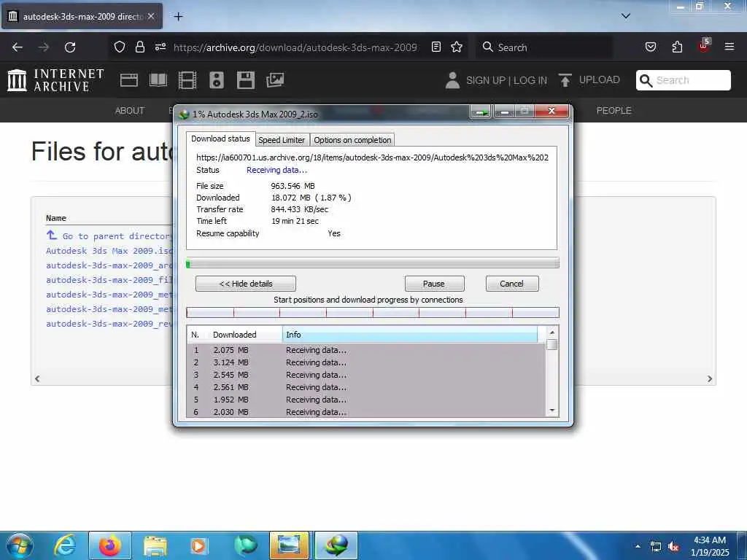Open Windows Explorer folder from taskbar
The height and width of the screenshot is (560, 747).
[155, 545]
